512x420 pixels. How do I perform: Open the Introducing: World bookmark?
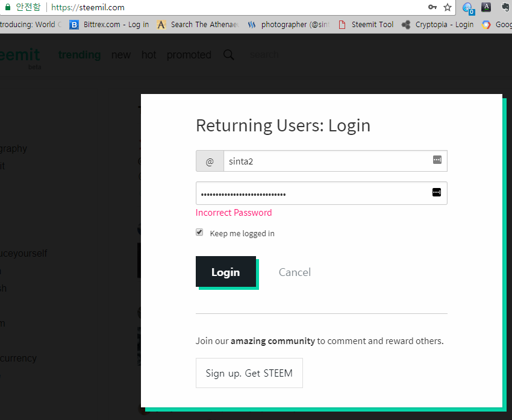(x=31, y=25)
